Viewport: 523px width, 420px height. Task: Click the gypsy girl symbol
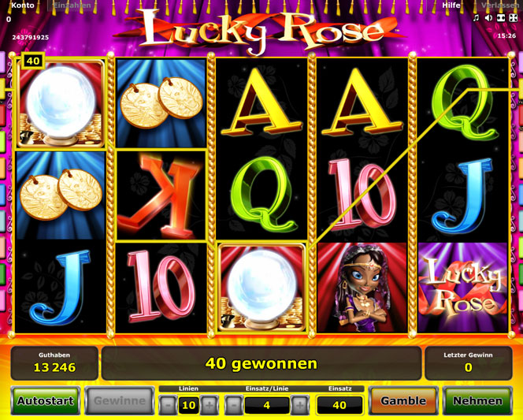(362, 288)
